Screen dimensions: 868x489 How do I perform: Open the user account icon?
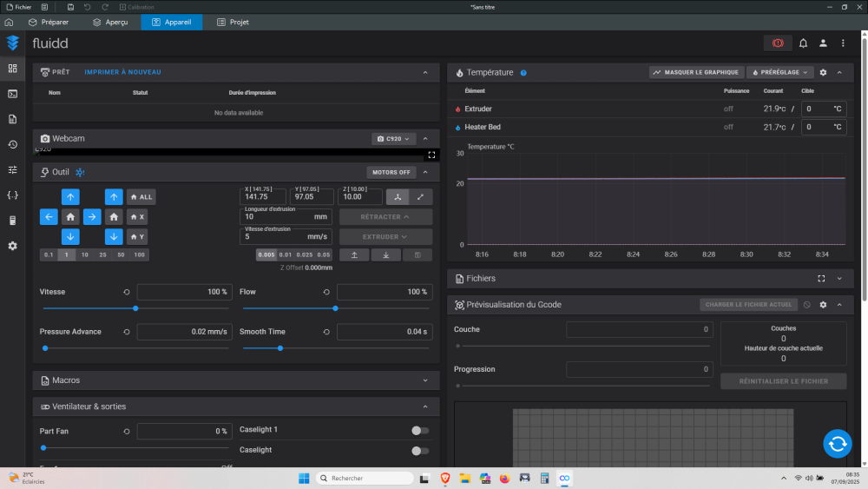click(823, 43)
